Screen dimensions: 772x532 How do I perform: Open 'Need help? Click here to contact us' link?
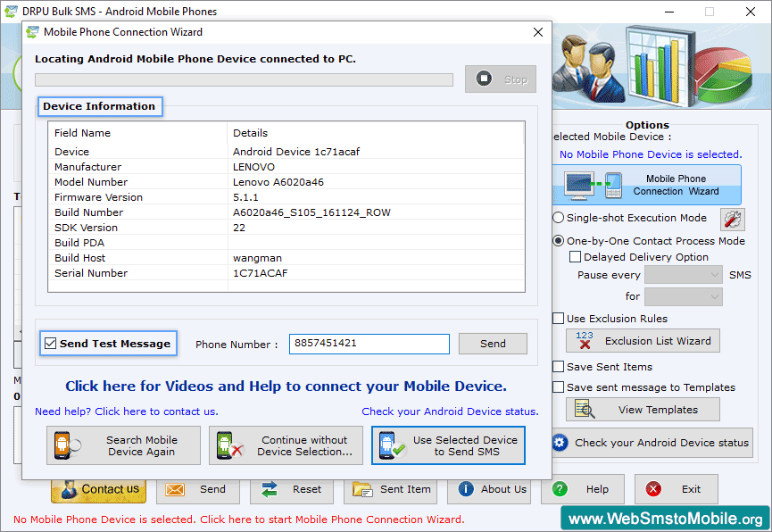126,411
